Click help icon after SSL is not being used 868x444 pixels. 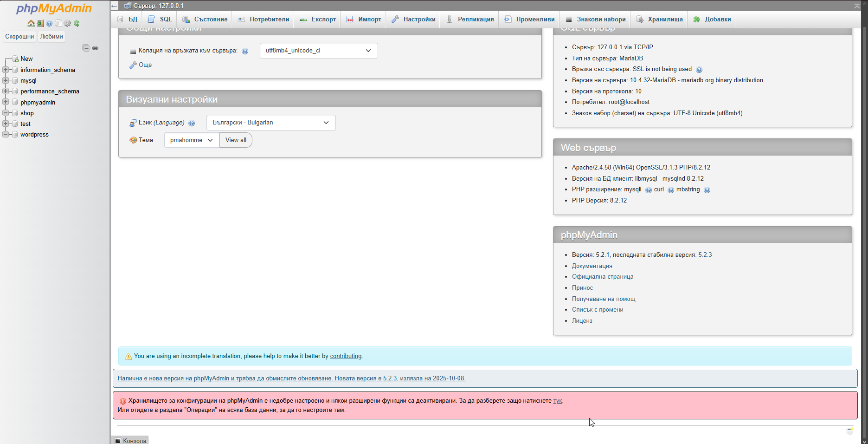[699, 70]
